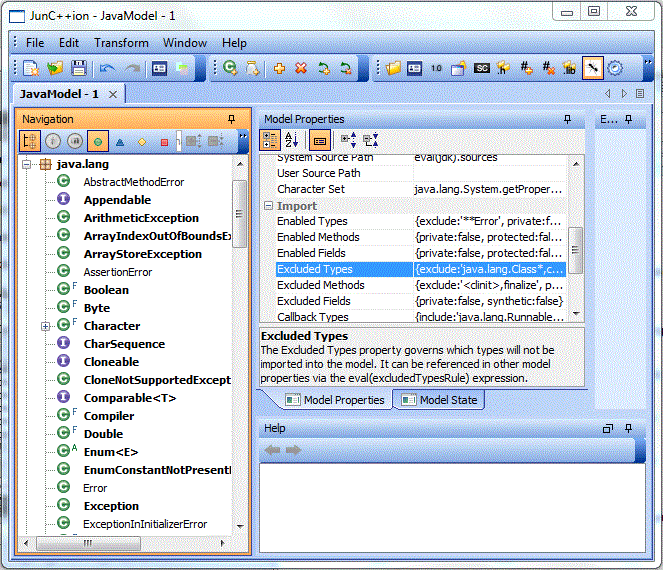Image resolution: width=663 pixels, height=570 pixels.
Task: Toggle the blue triangle filter in Navigation
Action: point(120,142)
